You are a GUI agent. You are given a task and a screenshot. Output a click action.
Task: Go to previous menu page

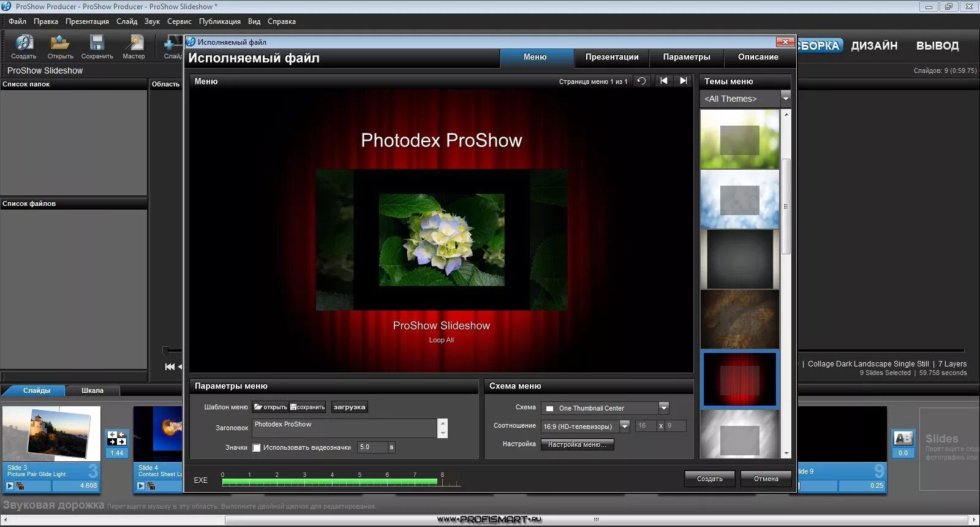663,81
